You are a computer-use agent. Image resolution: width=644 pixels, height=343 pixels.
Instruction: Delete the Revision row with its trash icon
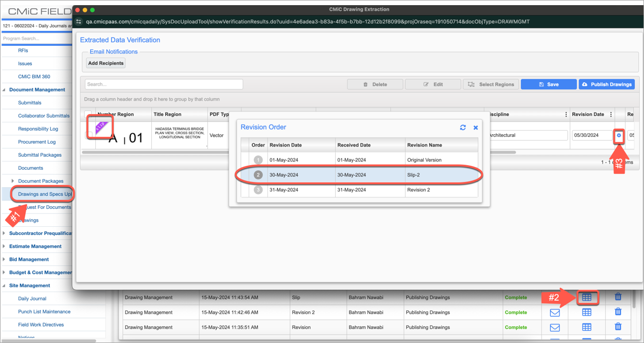tap(618, 327)
